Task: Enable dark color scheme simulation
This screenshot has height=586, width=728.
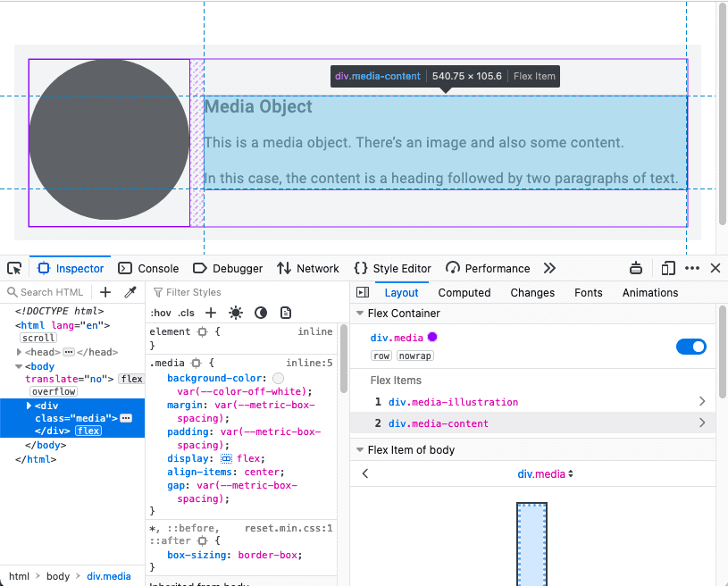Action: (260, 312)
